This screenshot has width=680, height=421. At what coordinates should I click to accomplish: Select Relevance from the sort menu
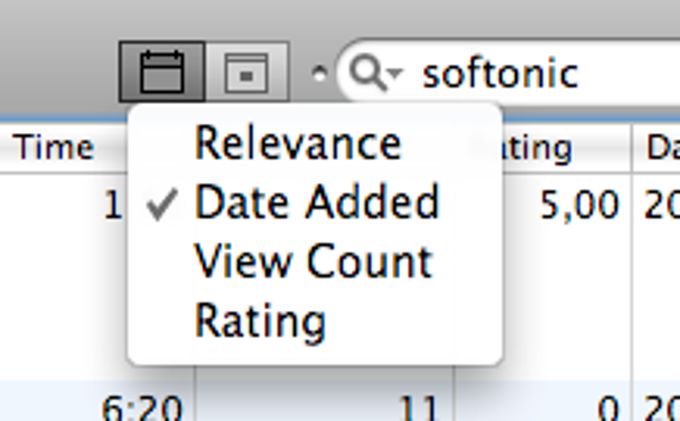pyautogui.click(x=297, y=143)
